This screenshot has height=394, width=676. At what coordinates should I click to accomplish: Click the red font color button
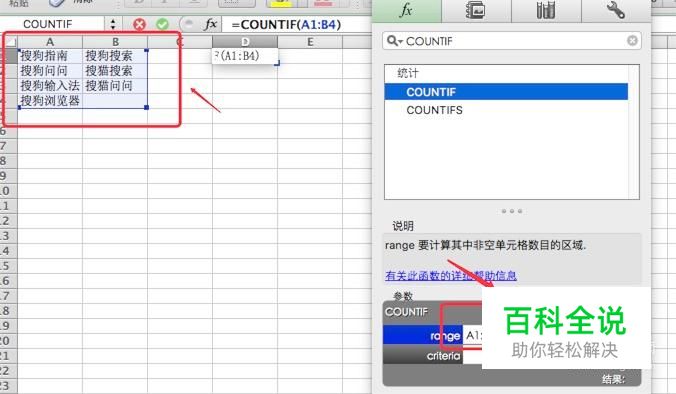point(324,3)
